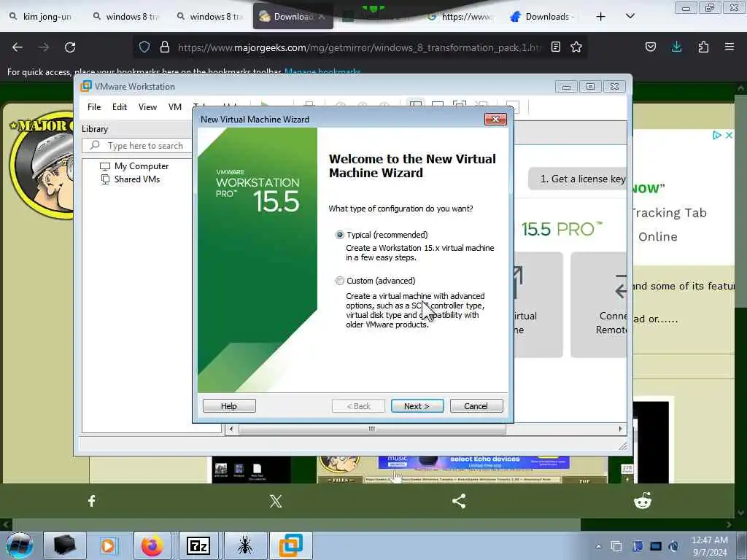Open Help in the wizard dialog

pyautogui.click(x=229, y=405)
